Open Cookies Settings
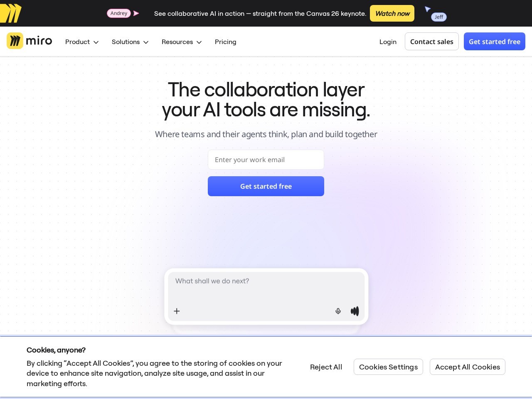The height and width of the screenshot is (399, 532). (388, 367)
